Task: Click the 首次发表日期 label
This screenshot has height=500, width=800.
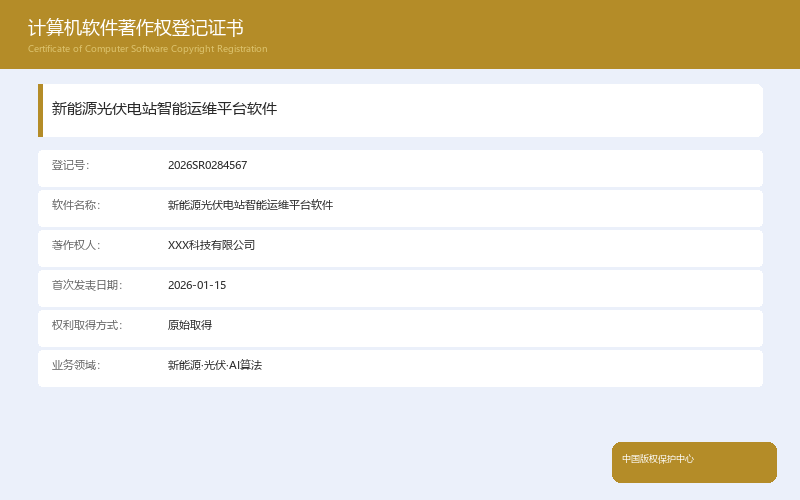Action: (87, 285)
